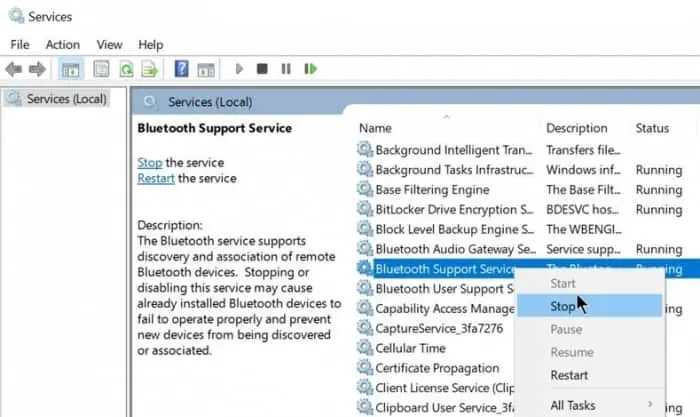Click the Services title bar gear icon
The height and width of the screenshot is (417, 700).
click(16, 16)
